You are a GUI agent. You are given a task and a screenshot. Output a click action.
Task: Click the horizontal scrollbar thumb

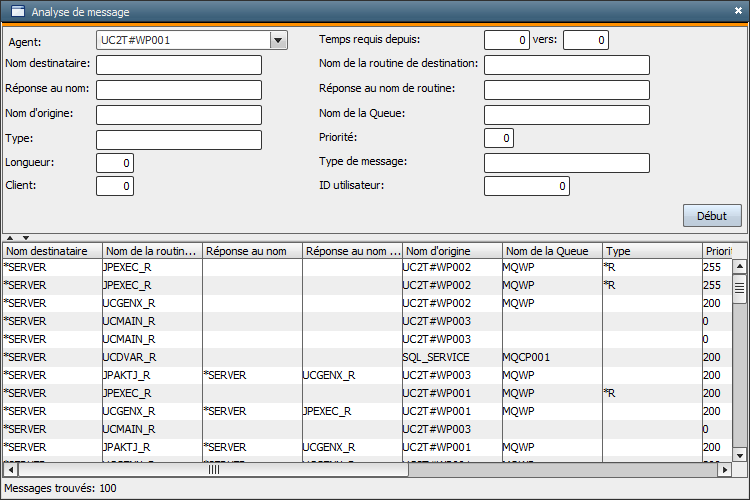click(x=213, y=470)
